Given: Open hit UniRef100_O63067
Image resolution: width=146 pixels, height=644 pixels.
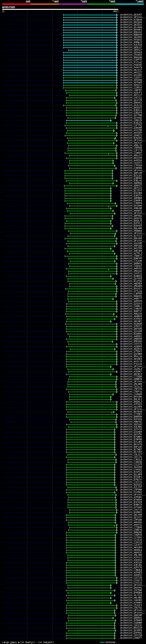Looking at the screenshot, I should coord(131,15).
